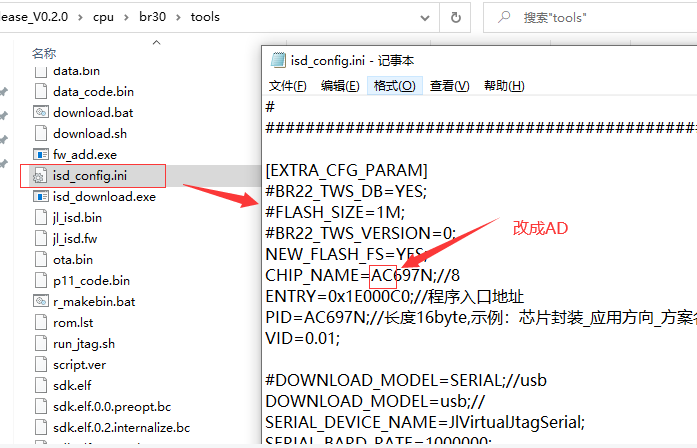Screen dimensions: 697x448
Task: Select the download.bat file name
Action: click(x=93, y=112)
